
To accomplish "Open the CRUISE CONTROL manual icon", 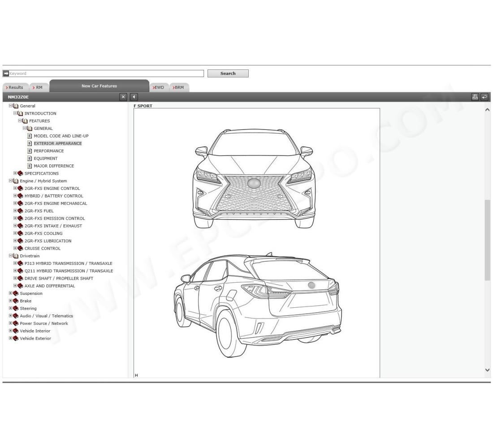I will pyautogui.click(x=20, y=248).
